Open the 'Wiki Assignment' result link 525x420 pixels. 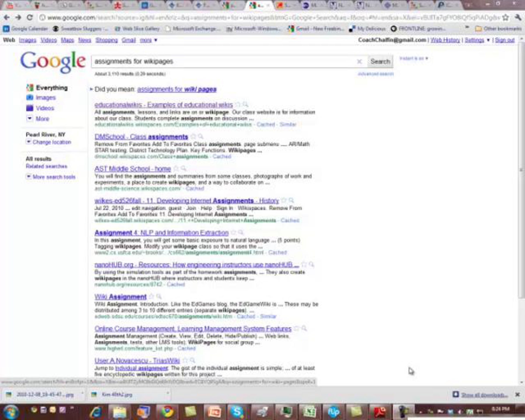[x=121, y=297]
